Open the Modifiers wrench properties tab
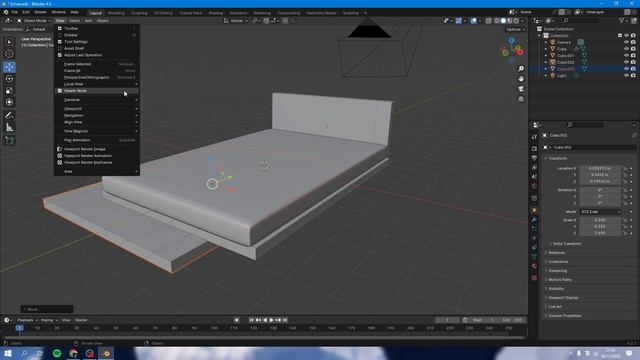 [x=534, y=220]
